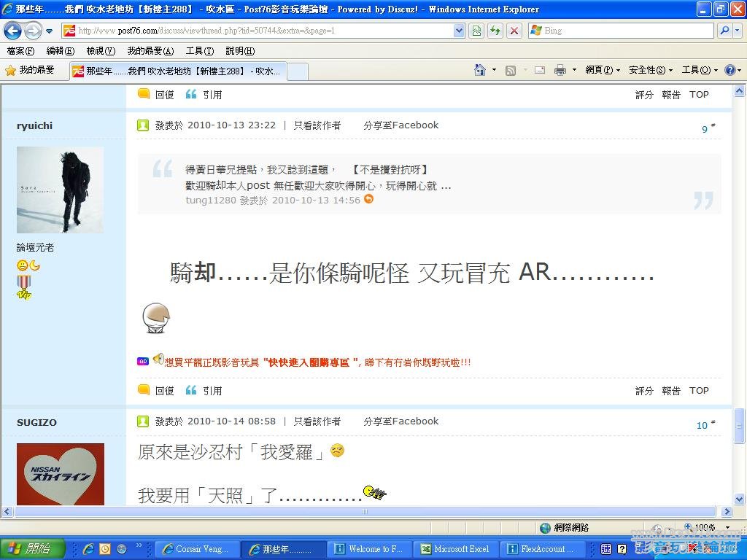Open the Home page icon
Screen dimensions: 747x560
click(480, 70)
